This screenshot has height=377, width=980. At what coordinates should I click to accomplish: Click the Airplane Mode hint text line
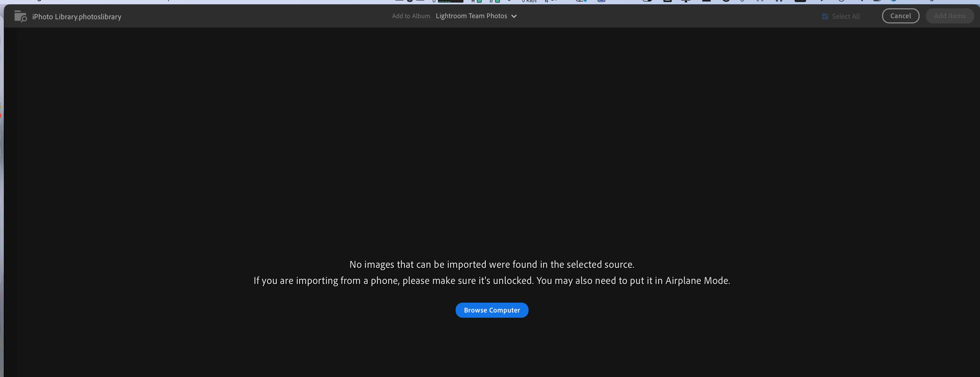(x=492, y=281)
